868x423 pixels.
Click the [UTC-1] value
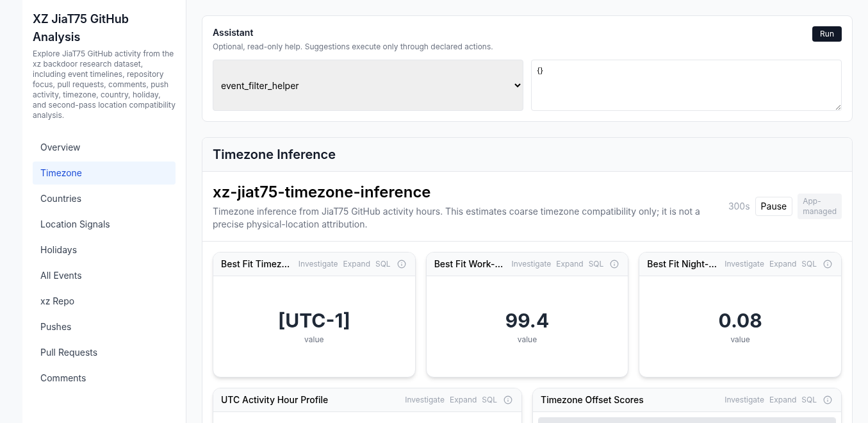pyautogui.click(x=314, y=320)
